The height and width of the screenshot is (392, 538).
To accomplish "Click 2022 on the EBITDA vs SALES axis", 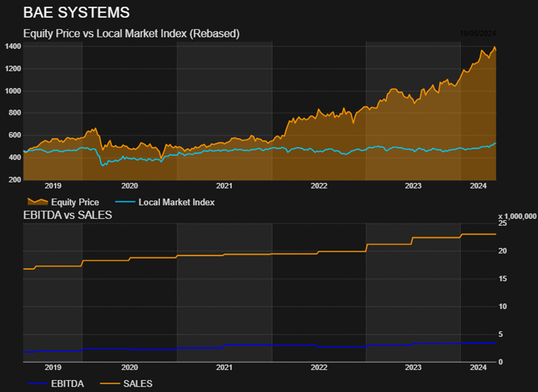I will click(319, 368).
